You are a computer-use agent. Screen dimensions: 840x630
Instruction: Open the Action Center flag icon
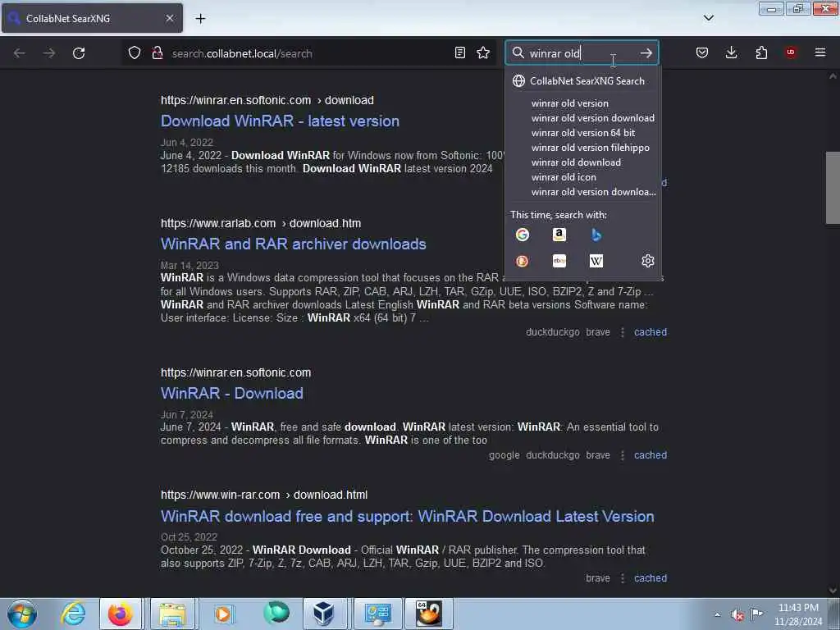756,614
